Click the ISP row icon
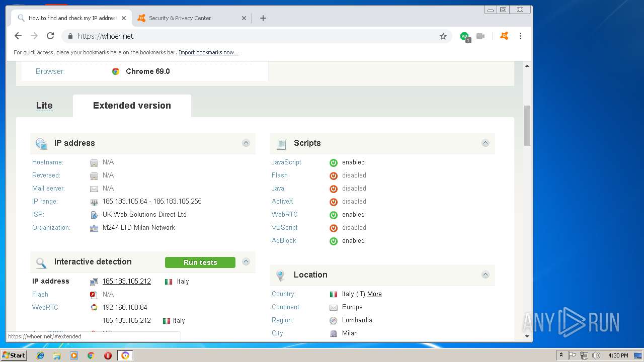644x362 pixels. click(94, 215)
